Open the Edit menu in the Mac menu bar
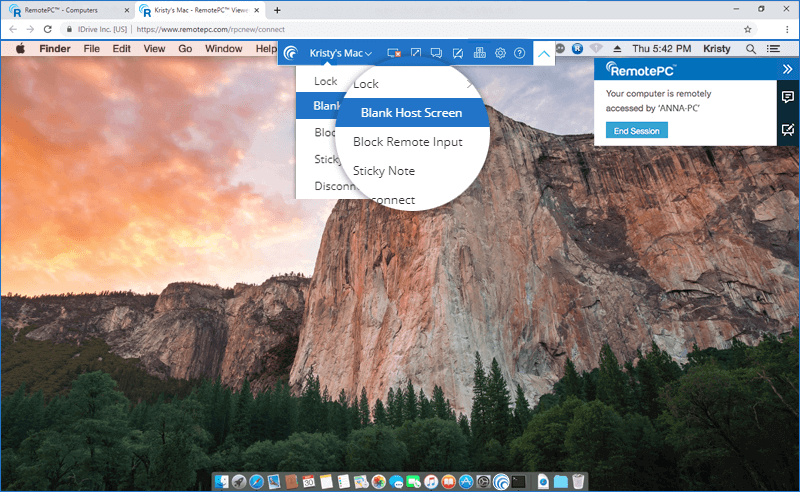 tap(121, 49)
